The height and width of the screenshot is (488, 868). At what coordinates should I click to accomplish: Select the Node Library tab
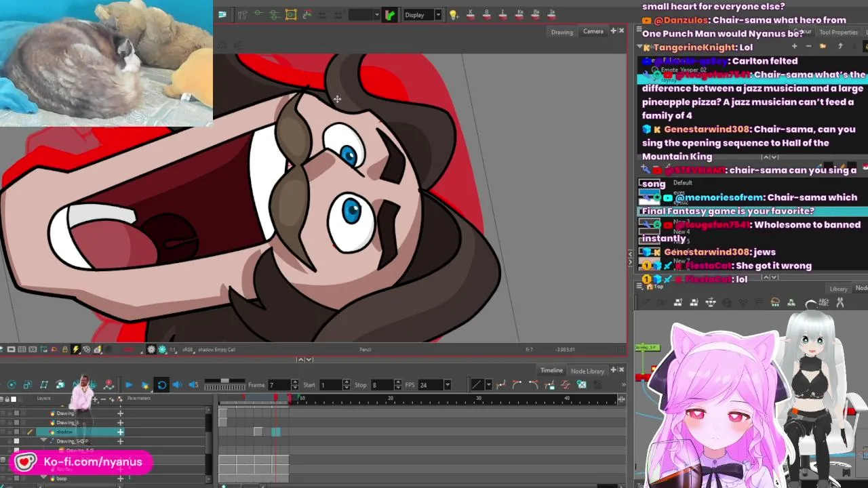[587, 371]
